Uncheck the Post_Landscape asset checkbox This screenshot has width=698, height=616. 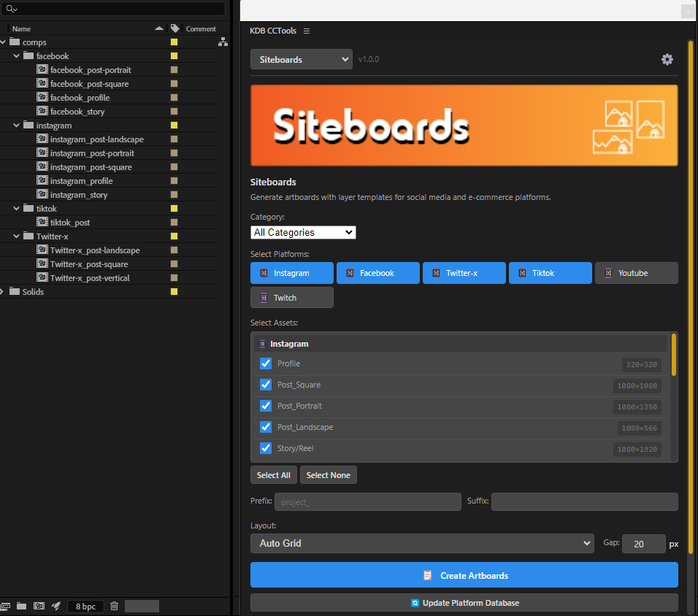click(266, 427)
